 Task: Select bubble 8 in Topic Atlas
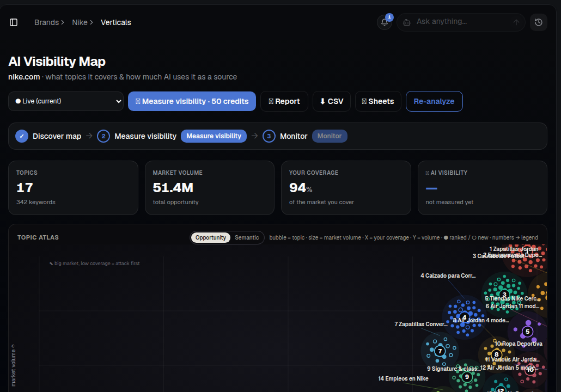tap(497, 354)
